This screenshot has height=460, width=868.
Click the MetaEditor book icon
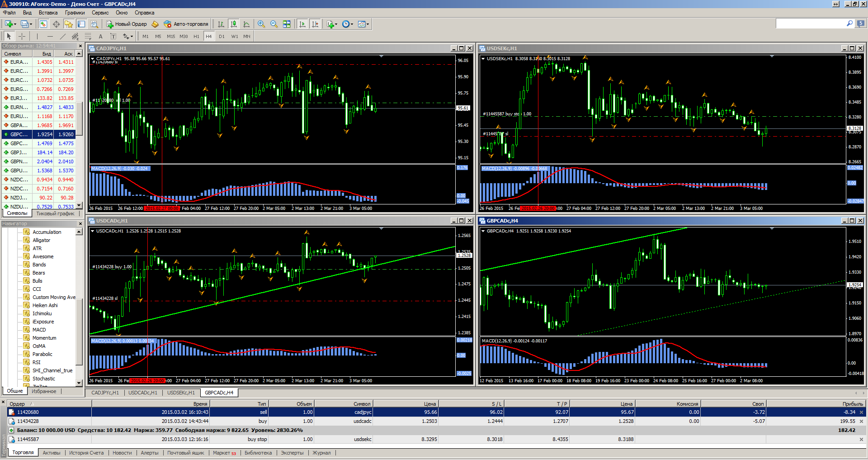(x=155, y=24)
